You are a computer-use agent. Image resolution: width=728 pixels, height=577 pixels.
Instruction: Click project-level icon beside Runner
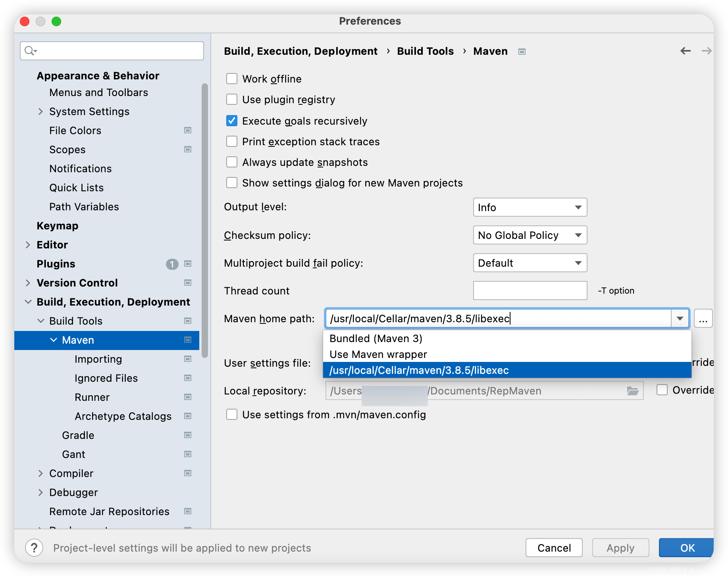[188, 397]
